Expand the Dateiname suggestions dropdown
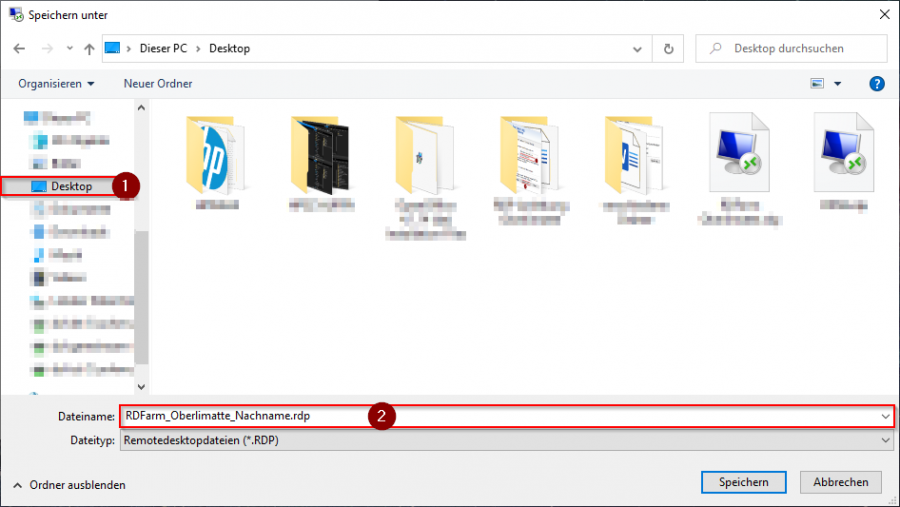Image resolution: width=900 pixels, height=507 pixels. pos(886,416)
